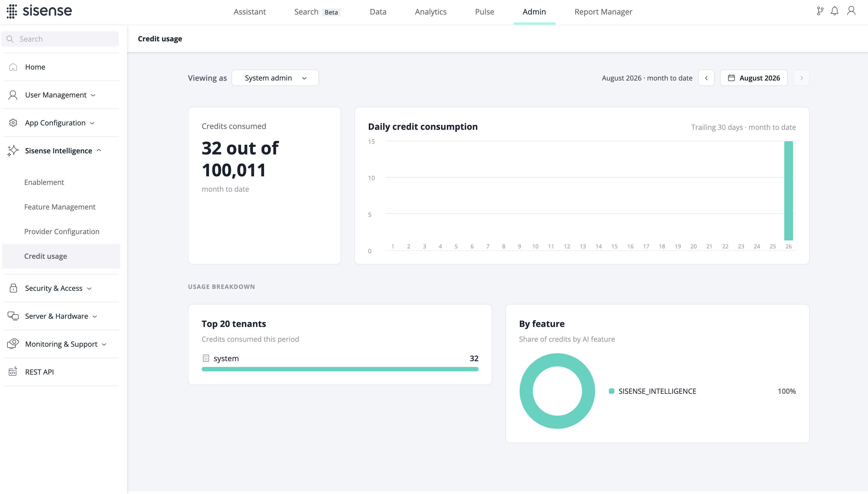Click the magnifier icon in the search box
This screenshot has height=494, width=868.
10,39
